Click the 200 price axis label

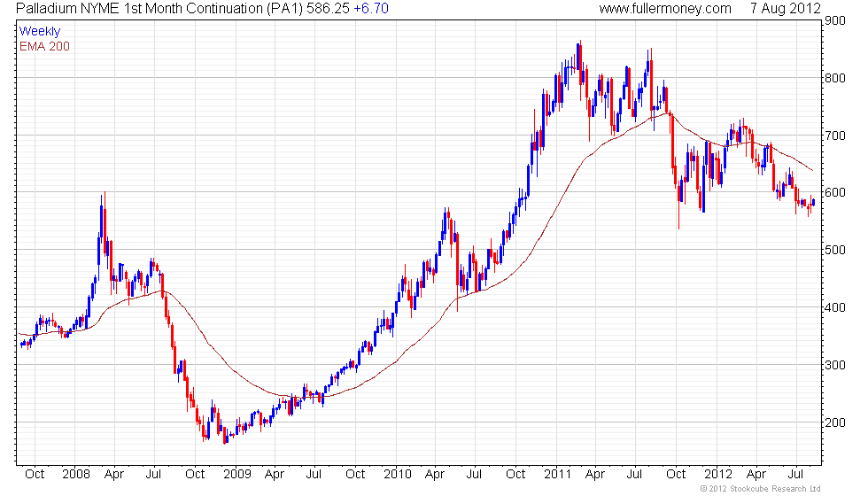pyautogui.click(x=834, y=423)
